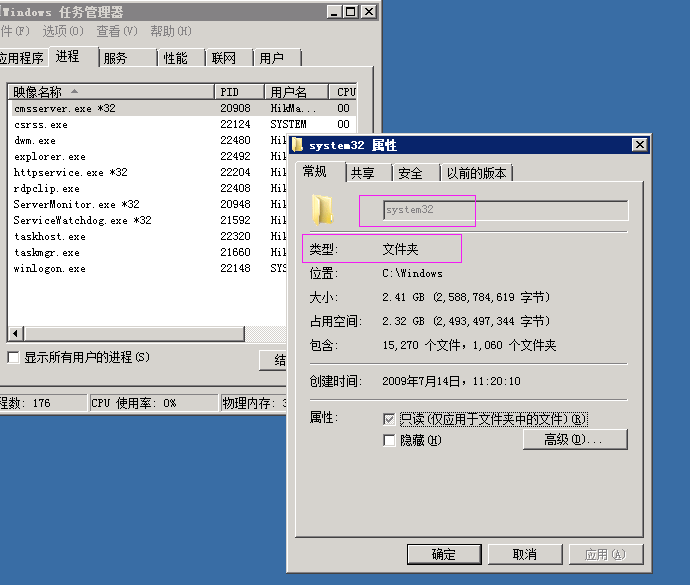Click the left arrow of the horizontal scrollbar

pos(16,334)
